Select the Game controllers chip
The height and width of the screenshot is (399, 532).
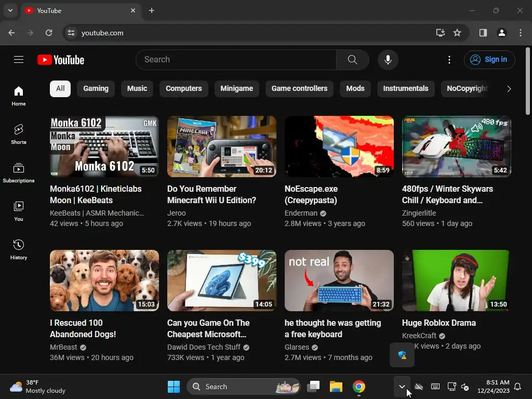(x=300, y=88)
